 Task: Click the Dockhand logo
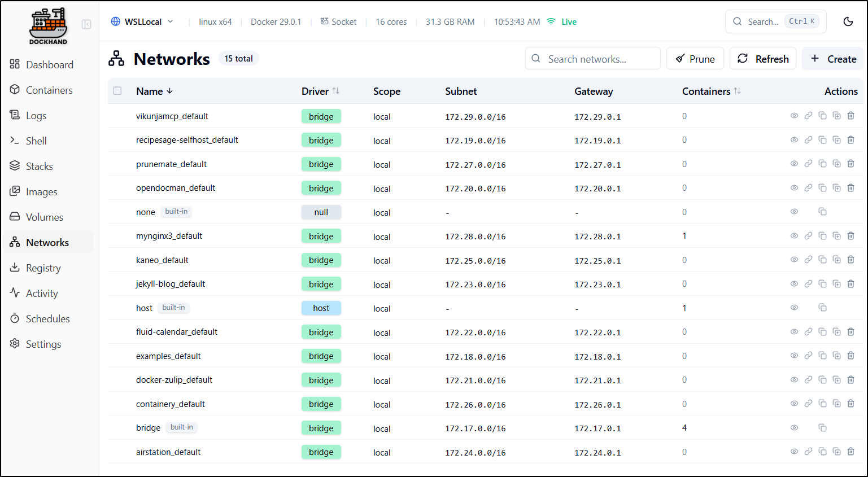pyautogui.click(x=48, y=26)
